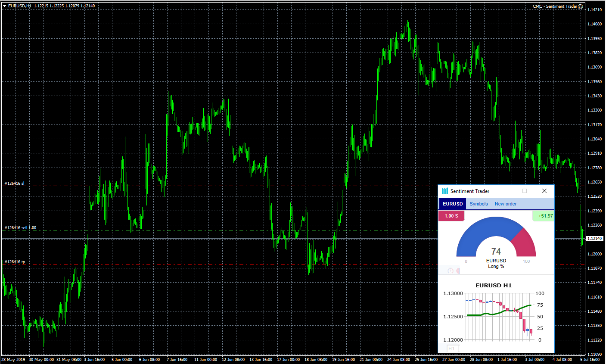Open the chart menu arrow beside EURUSD,H1
Screen dimensions: 606x364
tap(4, 6)
